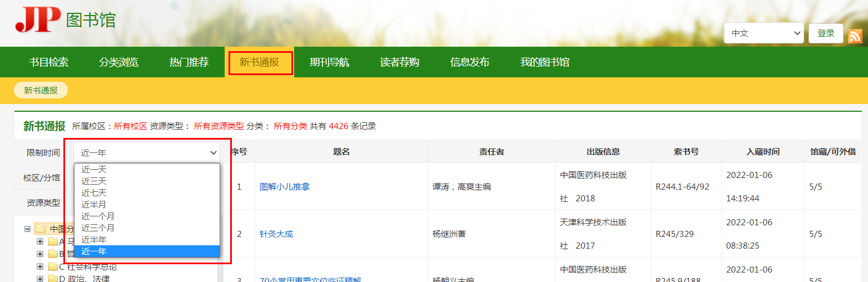
Task: Click the 新书通报 breadcrumb pill
Action: click(x=41, y=90)
